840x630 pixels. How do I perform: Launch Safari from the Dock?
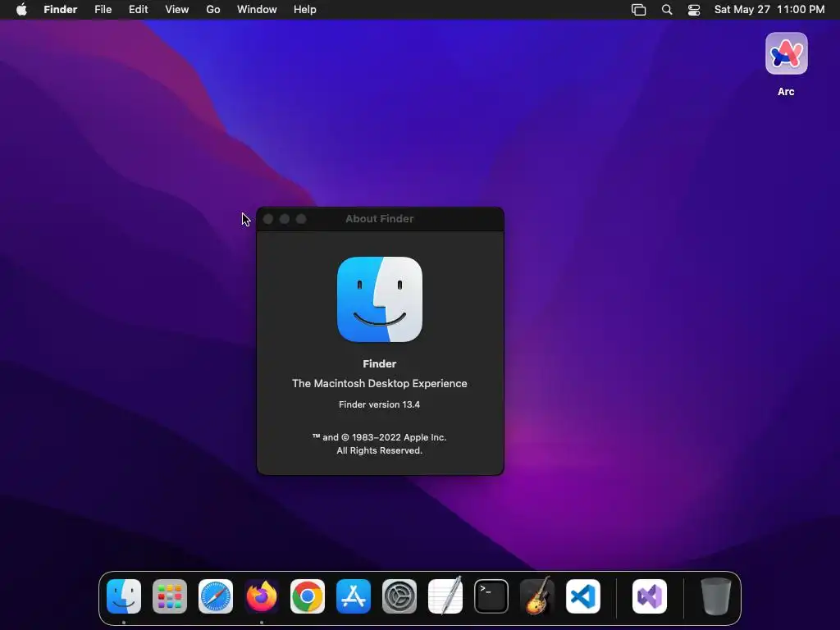[x=216, y=596]
